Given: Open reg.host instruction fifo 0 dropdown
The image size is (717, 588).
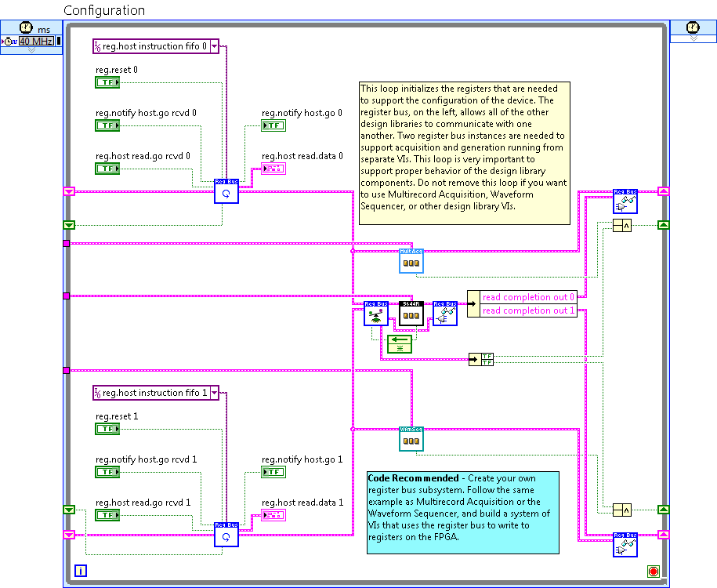Looking at the screenshot, I should pos(214,46).
